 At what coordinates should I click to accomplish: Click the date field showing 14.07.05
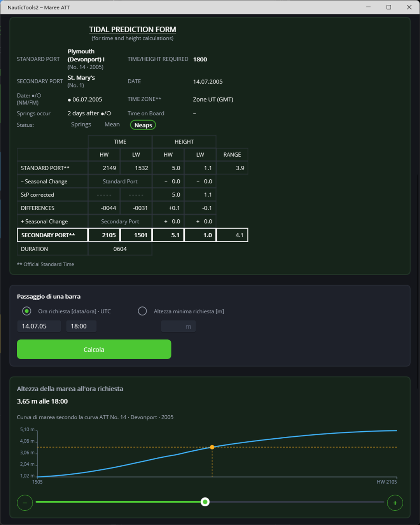coord(39,326)
